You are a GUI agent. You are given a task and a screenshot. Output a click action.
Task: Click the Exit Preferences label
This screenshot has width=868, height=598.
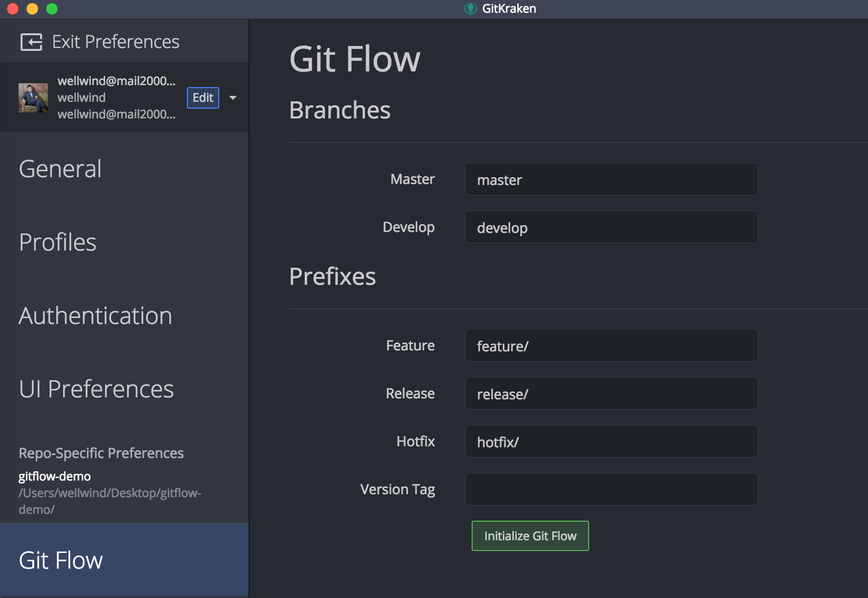point(115,42)
